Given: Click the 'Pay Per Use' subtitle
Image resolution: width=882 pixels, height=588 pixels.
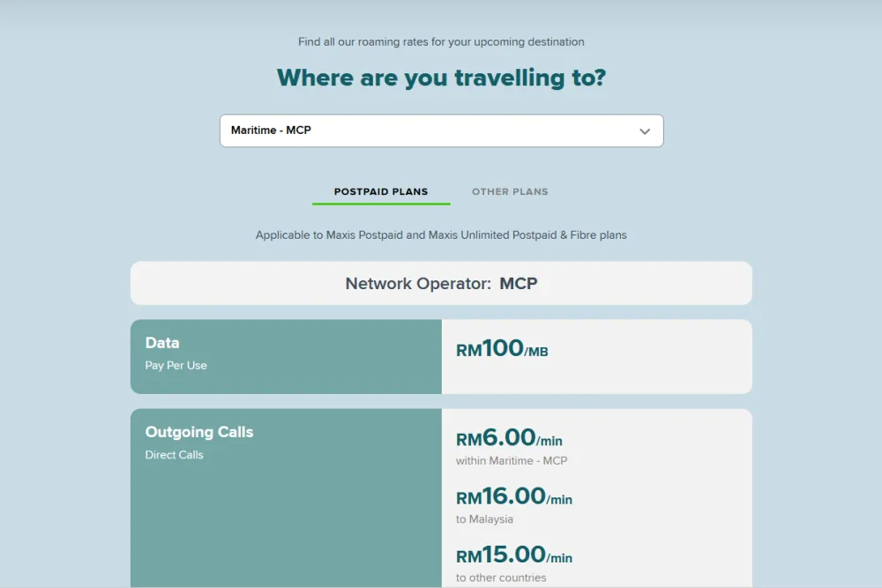Looking at the screenshot, I should (x=176, y=365).
